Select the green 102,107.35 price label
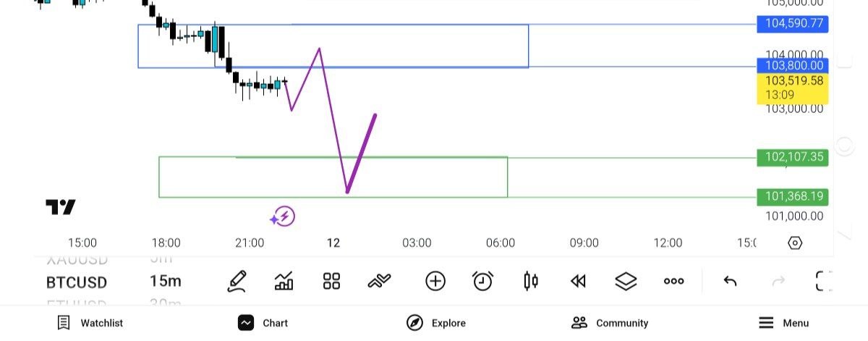Image resolution: width=868 pixels, height=341 pixels. [792, 157]
